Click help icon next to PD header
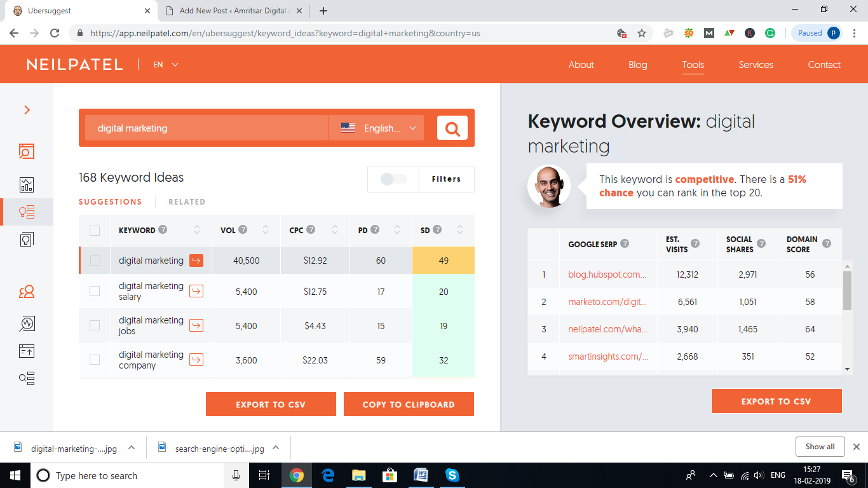868x488 pixels. click(375, 229)
